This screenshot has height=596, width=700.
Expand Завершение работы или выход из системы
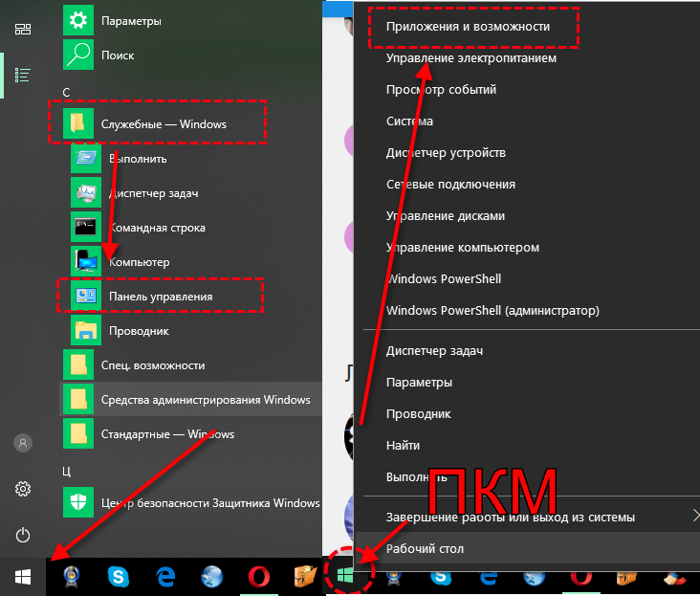pyautogui.click(x=511, y=517)
